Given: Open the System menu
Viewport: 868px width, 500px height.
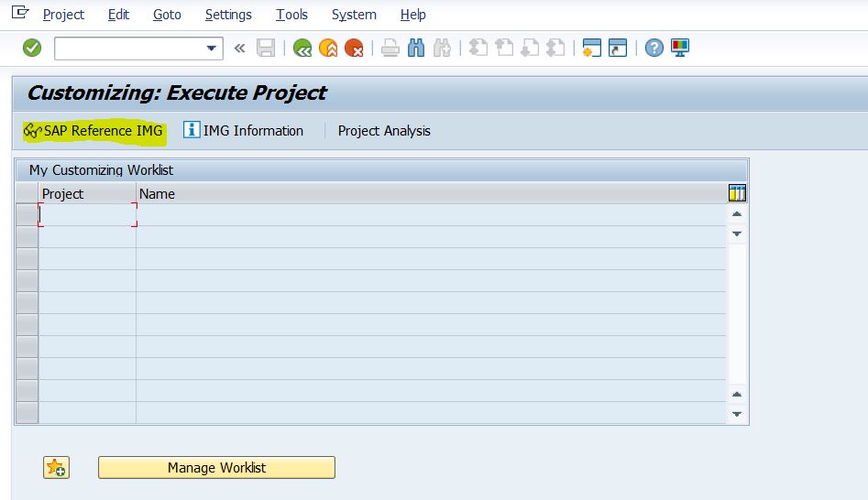Looking at the screenshot, I should 355,15.
